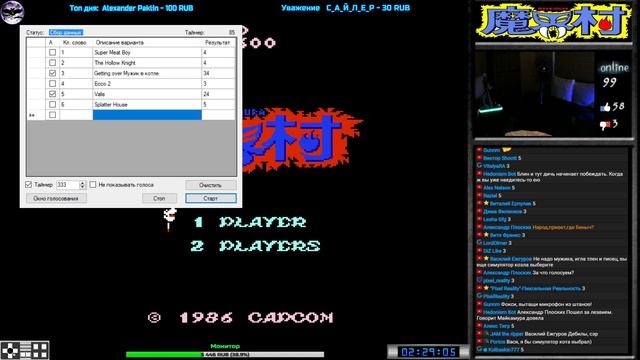
Task: Click YouTube icon next to Leatia Gfg
Action: coord(480,219)
